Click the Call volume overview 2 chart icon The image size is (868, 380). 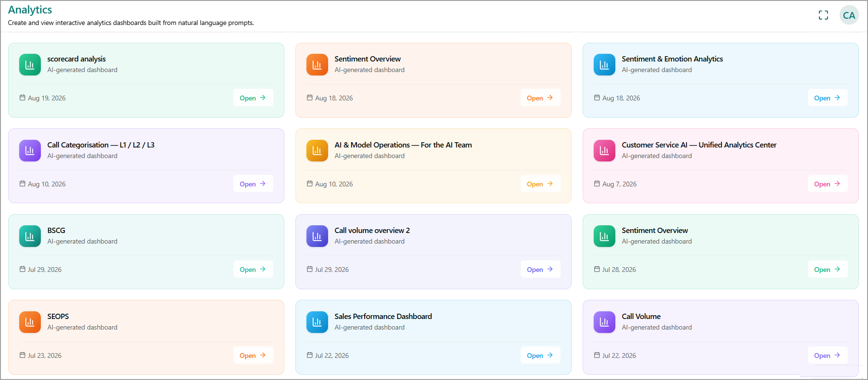point(317,236)
